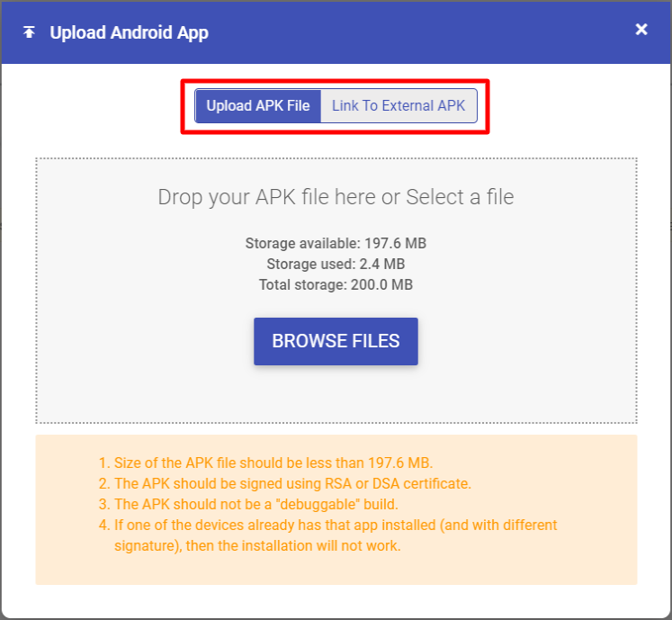Click the "installation will not work" text line

256,545
